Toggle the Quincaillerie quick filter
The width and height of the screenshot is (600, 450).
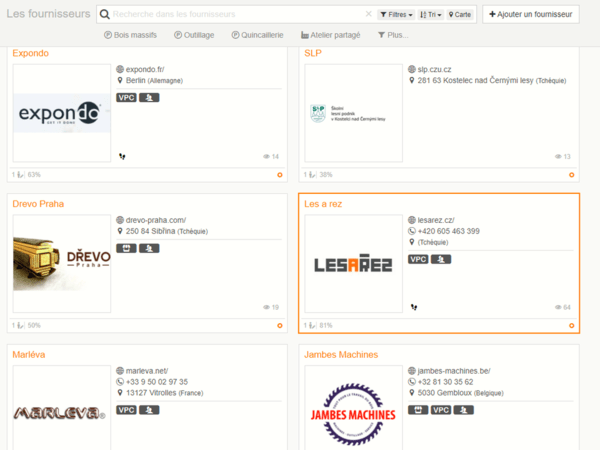click(x=257, y=35)
